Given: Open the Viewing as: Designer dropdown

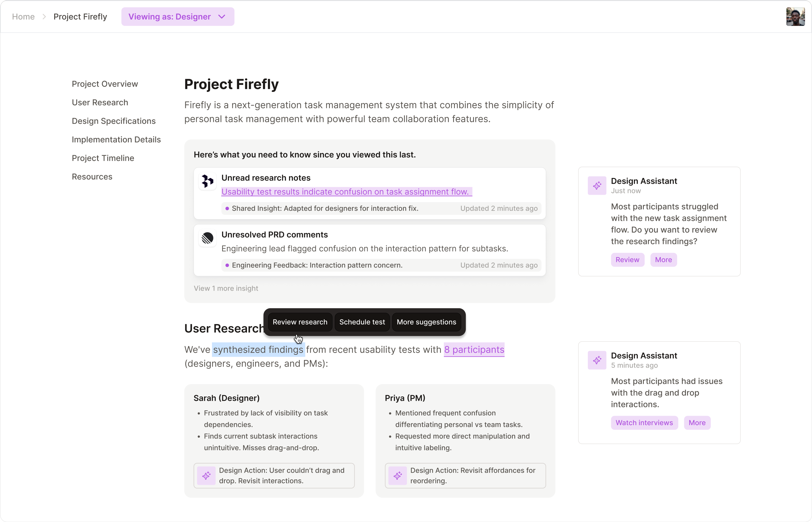Looking at the screenshot, I should [x=178, y=17].
